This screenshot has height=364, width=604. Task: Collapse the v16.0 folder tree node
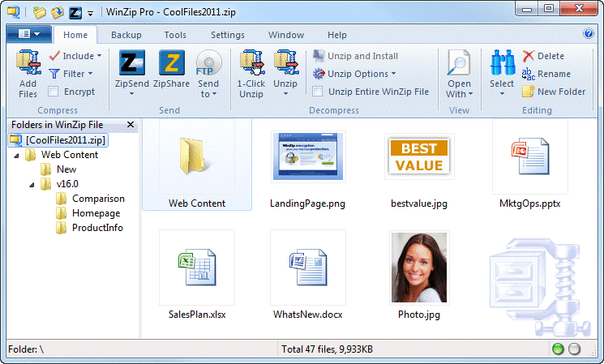click(32, 184)
